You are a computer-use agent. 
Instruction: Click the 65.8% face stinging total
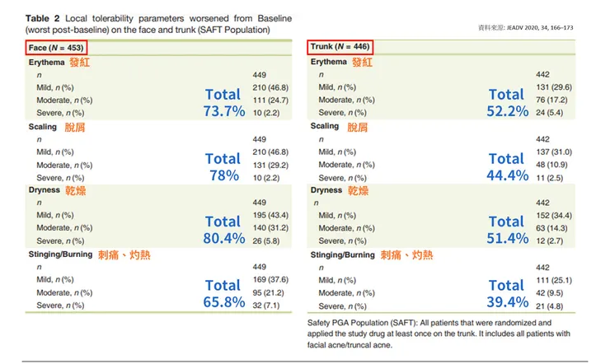(224, 302)
